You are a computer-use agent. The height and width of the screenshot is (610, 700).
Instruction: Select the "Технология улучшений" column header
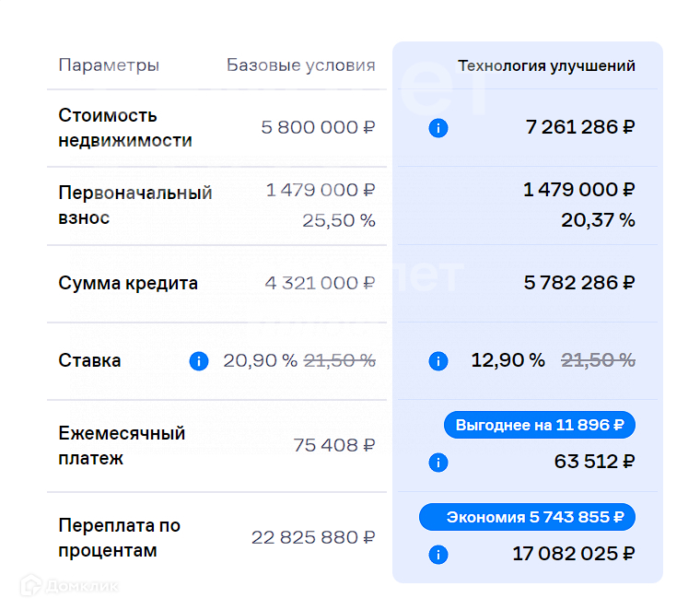pos(546,66)
